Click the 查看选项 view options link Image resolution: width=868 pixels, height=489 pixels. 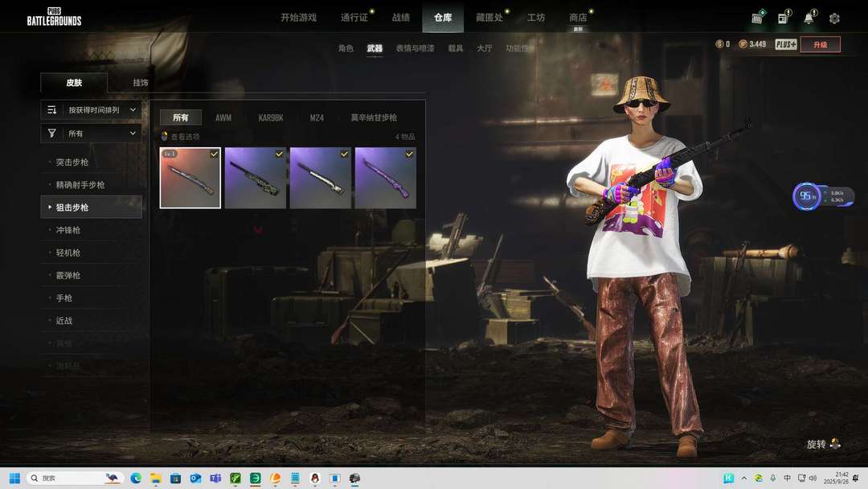tap(185, 136)
